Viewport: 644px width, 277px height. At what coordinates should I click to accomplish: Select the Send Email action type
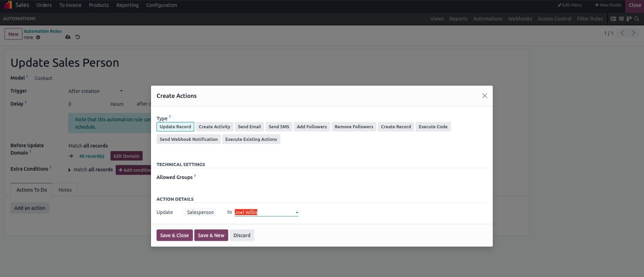tap(249, 127)
